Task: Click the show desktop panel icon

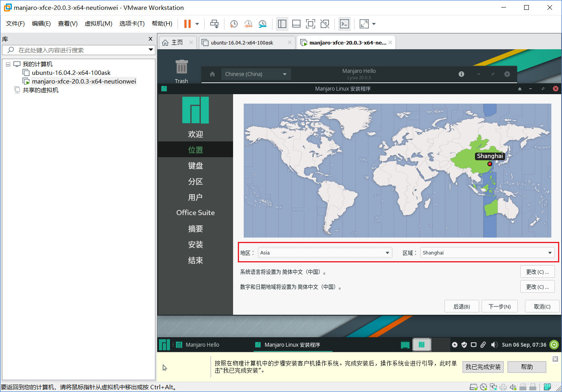Action: click(405, 345)
